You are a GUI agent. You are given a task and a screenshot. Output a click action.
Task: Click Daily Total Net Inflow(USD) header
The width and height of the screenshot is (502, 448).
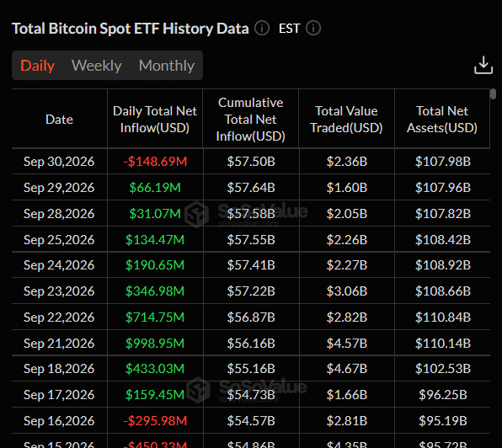tap(155, 120)
